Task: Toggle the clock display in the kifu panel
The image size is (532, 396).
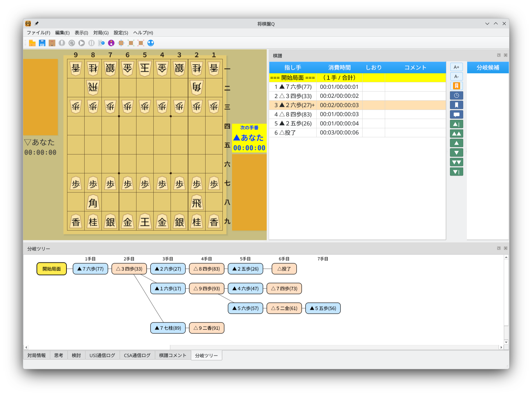Action: [x=456, y=95]
